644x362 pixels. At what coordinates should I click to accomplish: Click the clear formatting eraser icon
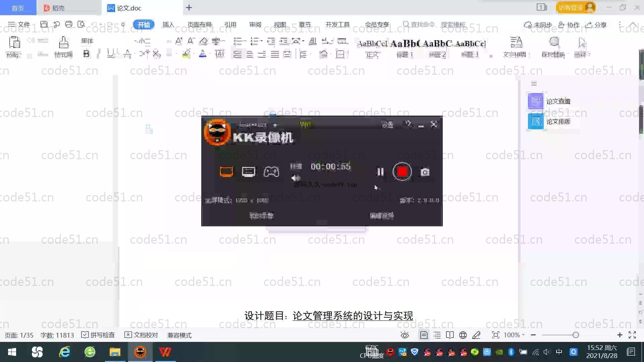click(x=203, y=41)
